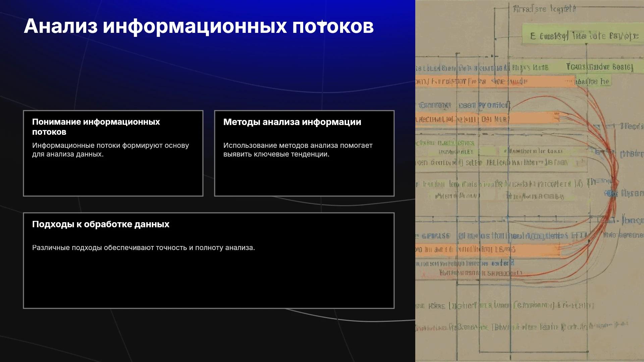The height and width of the screenshot is (362, 644).
Task: Click the word "данных" in the first card text
Action: 90,154
